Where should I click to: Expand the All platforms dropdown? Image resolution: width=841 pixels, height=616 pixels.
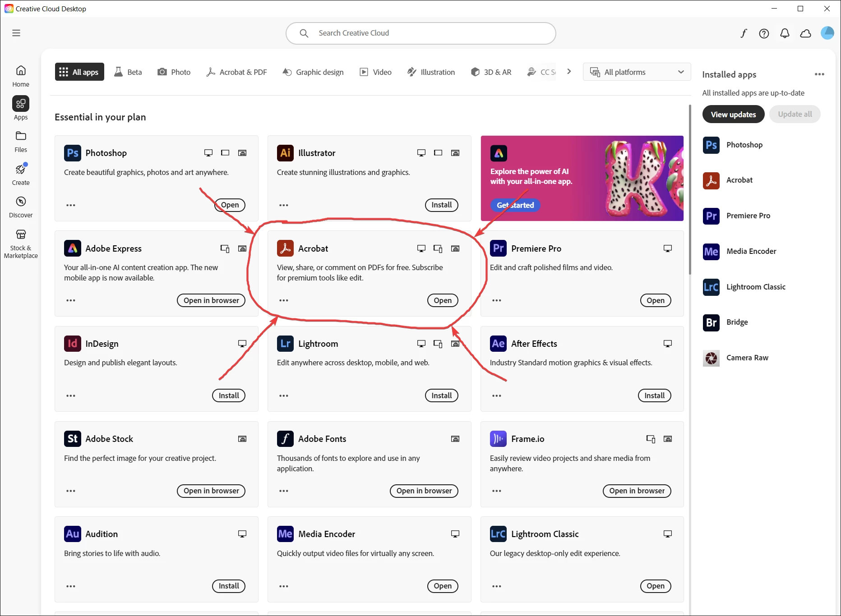click(x=637, y=72)
